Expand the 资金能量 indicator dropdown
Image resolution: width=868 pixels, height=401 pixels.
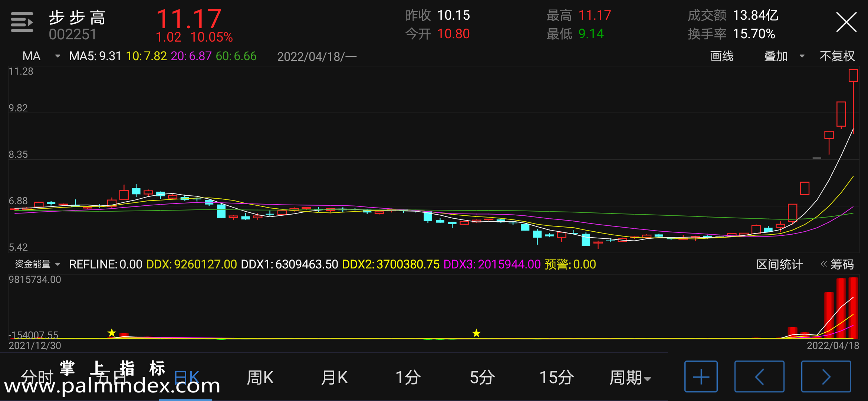[37, 264]
